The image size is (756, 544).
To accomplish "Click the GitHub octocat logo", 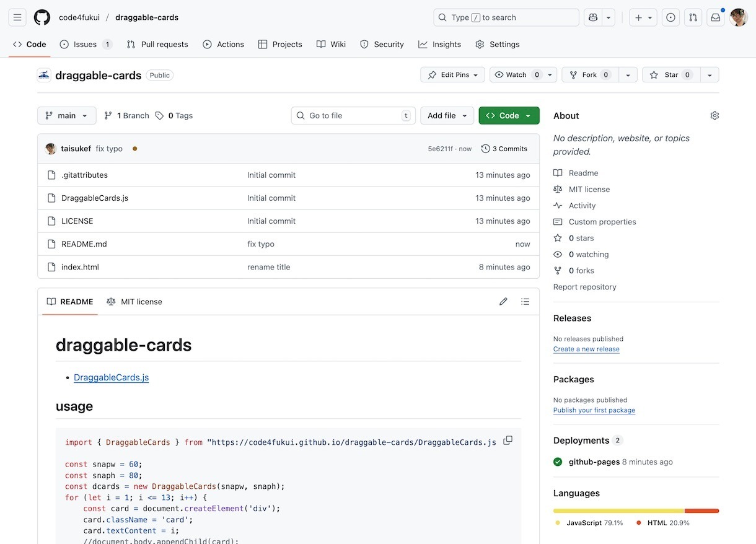I will [42, 17].
